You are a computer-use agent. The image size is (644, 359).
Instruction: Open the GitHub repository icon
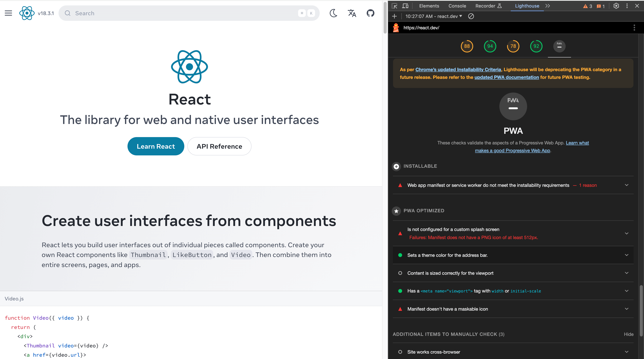[371, 13]
